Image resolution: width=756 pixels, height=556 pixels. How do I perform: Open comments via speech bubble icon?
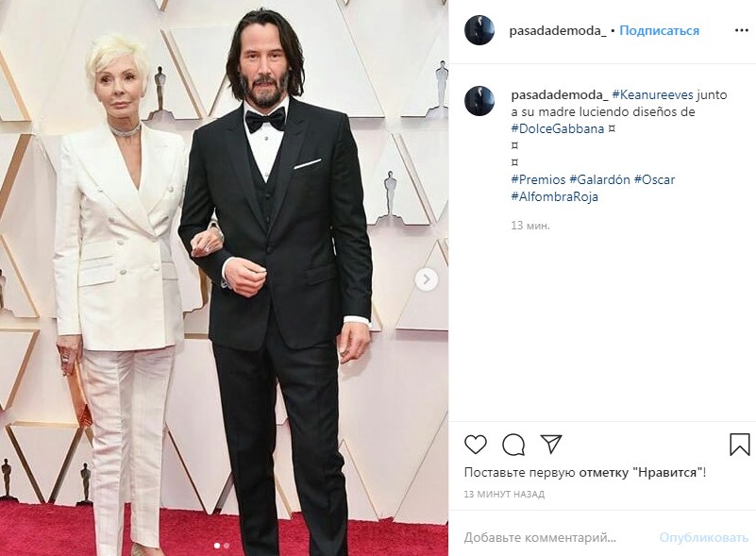513,444
